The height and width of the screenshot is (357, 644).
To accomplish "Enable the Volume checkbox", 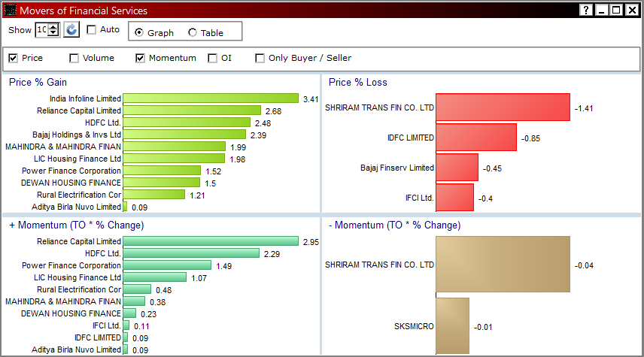I will point(74,58).
